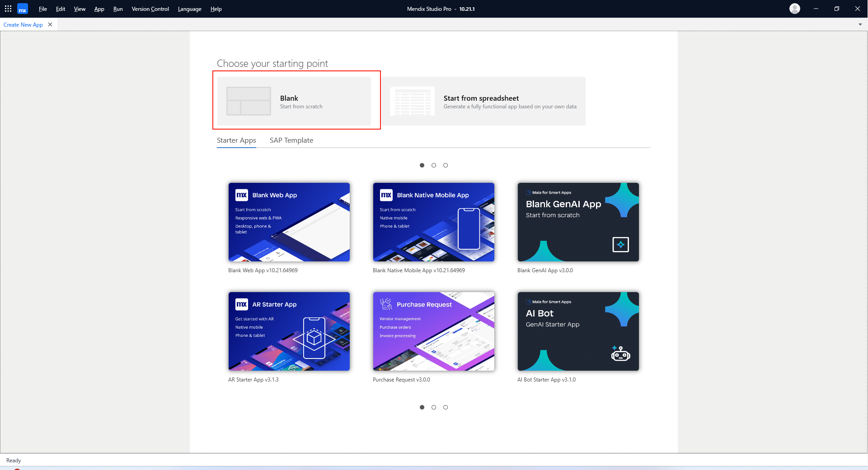The height and width of the screenshot is (470, 868).
Task: Open the user account avatar
Action: pyautogui.click(x=795, y=9)
